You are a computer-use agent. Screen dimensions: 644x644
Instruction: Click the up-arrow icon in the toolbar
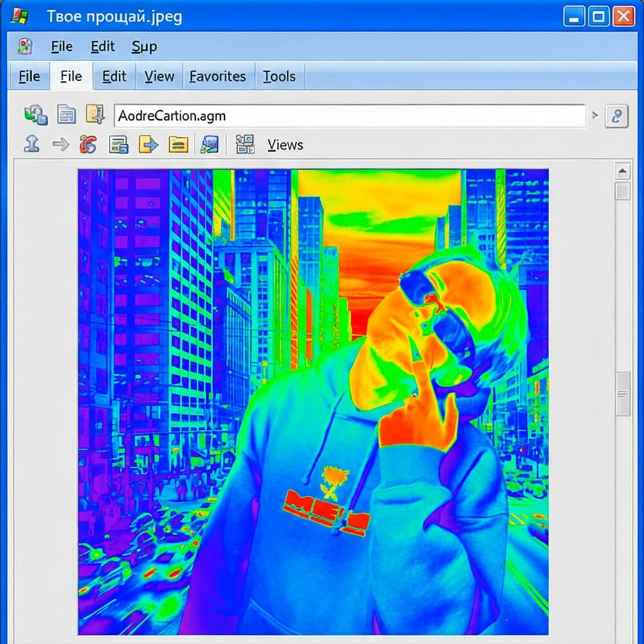click(32, 144)
